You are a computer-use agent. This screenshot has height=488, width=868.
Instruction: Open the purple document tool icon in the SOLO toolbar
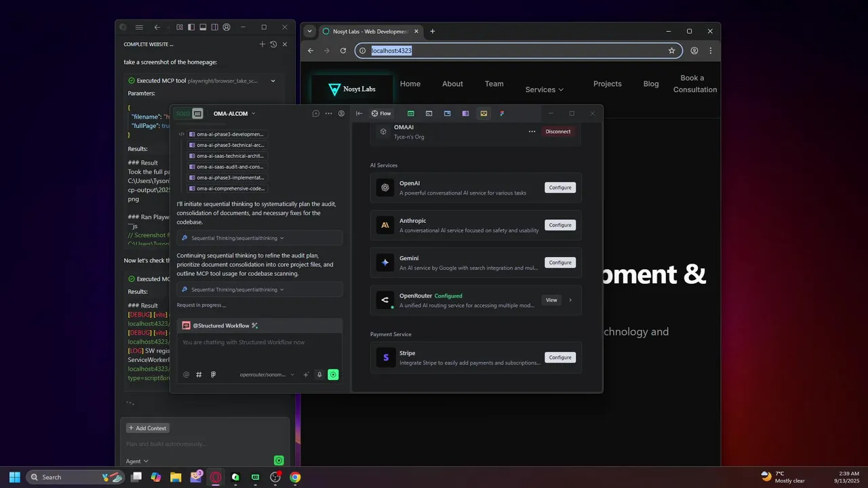pos(465,113)
